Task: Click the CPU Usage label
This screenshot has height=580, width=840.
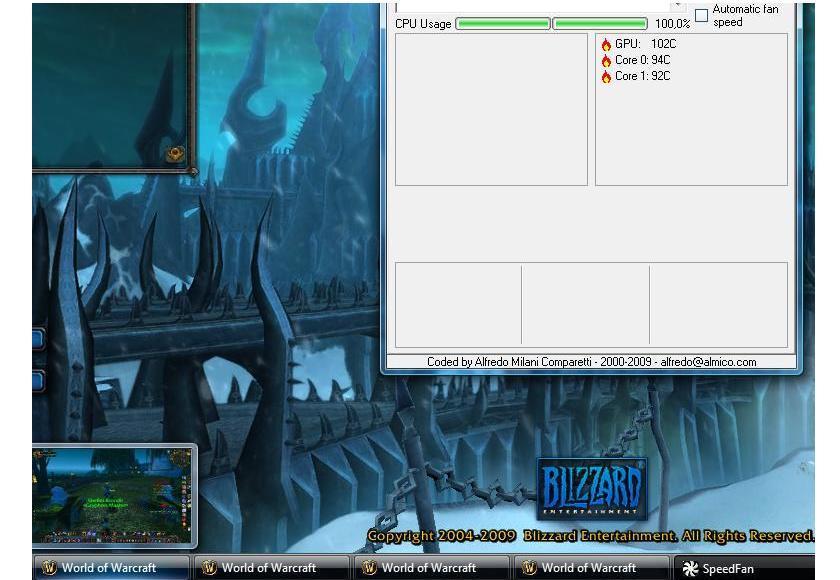Action: point(423,24)
